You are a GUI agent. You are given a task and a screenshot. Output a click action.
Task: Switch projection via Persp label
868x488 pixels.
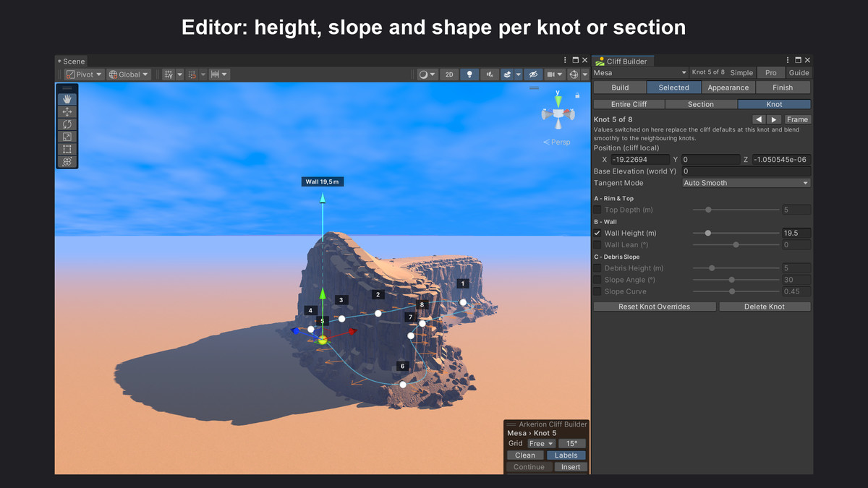coord(561,142)
